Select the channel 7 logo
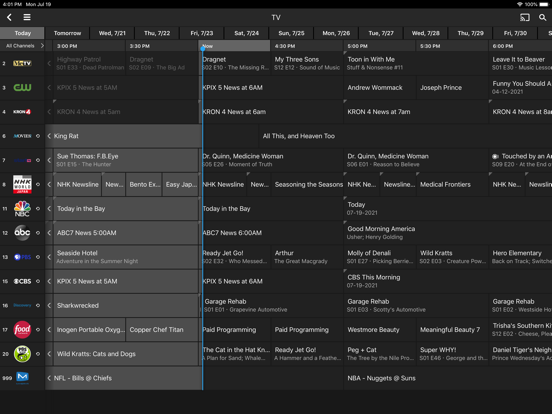Screen dimensions: 552x414 point(22,160)
